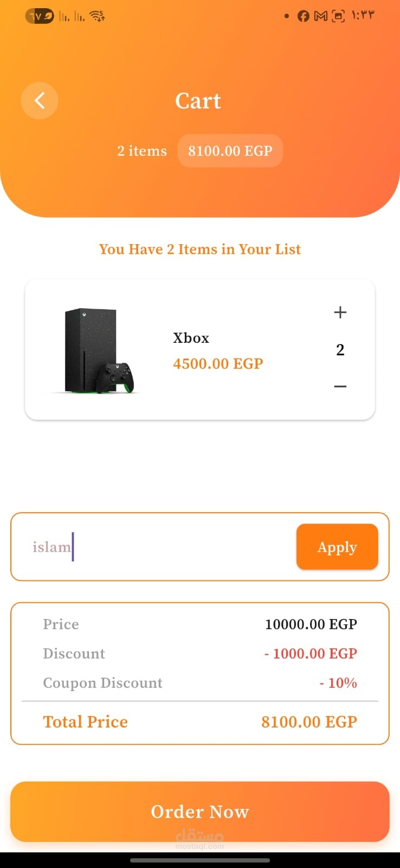
Task: Tap the back arrow button
Action: (40, 100)
